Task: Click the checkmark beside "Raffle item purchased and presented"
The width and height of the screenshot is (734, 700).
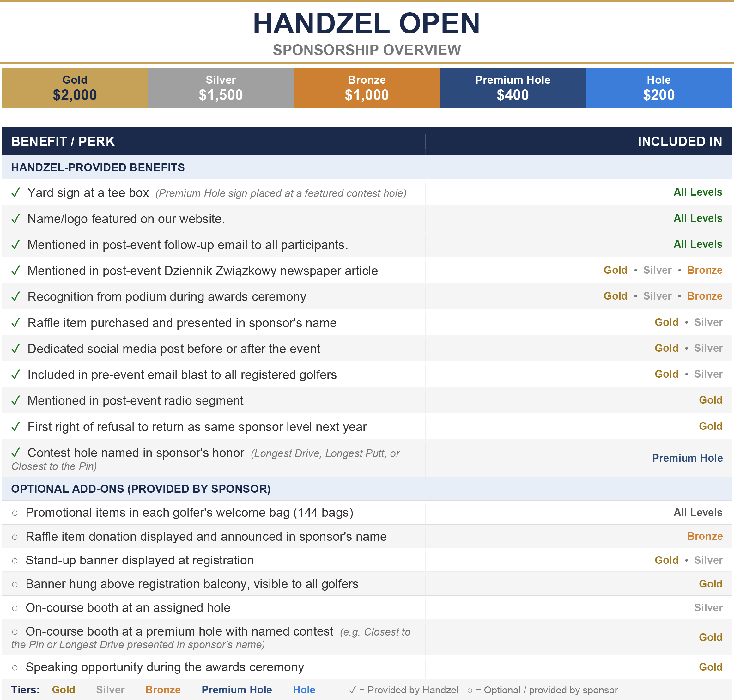Action: 16,323
